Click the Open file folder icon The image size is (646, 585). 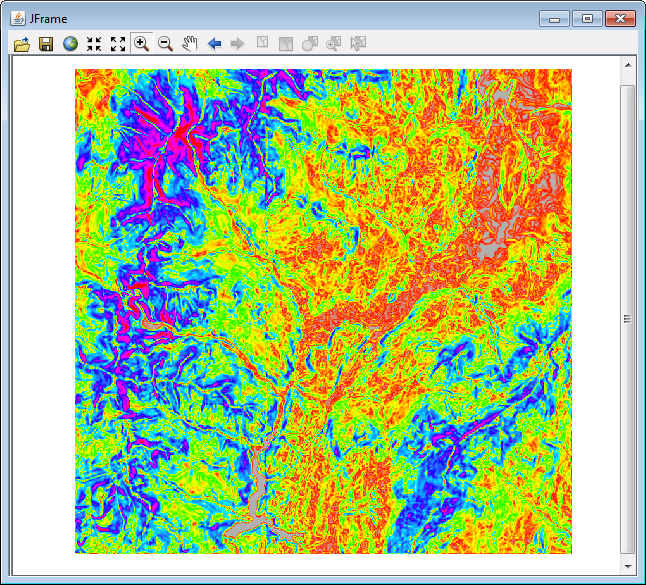(22, 44)
